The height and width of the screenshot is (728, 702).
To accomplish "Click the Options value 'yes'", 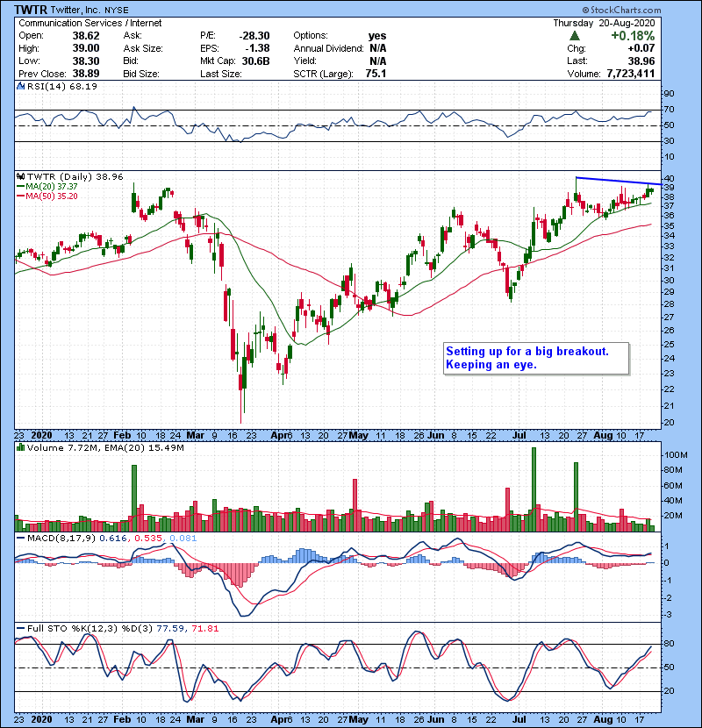I will tap(377, 36).
